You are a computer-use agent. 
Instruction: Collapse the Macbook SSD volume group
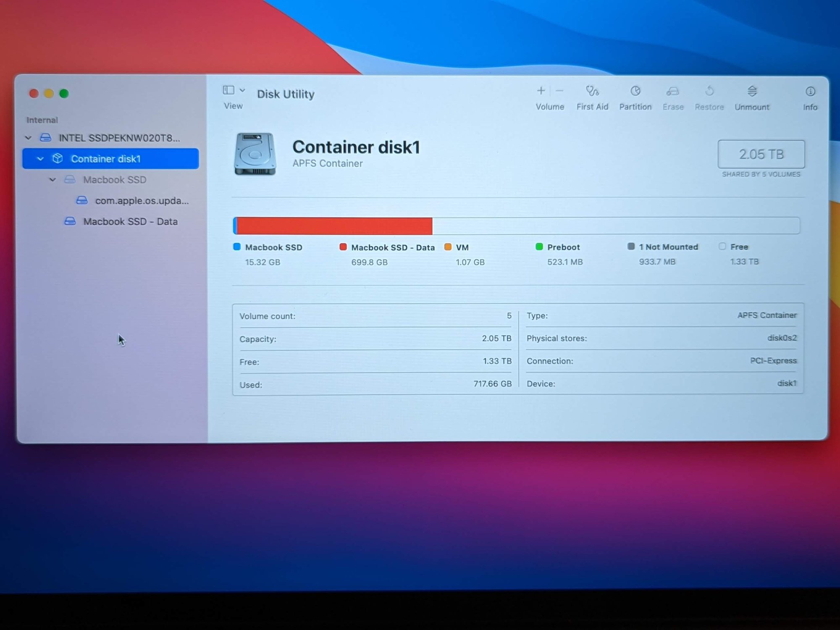52,180
